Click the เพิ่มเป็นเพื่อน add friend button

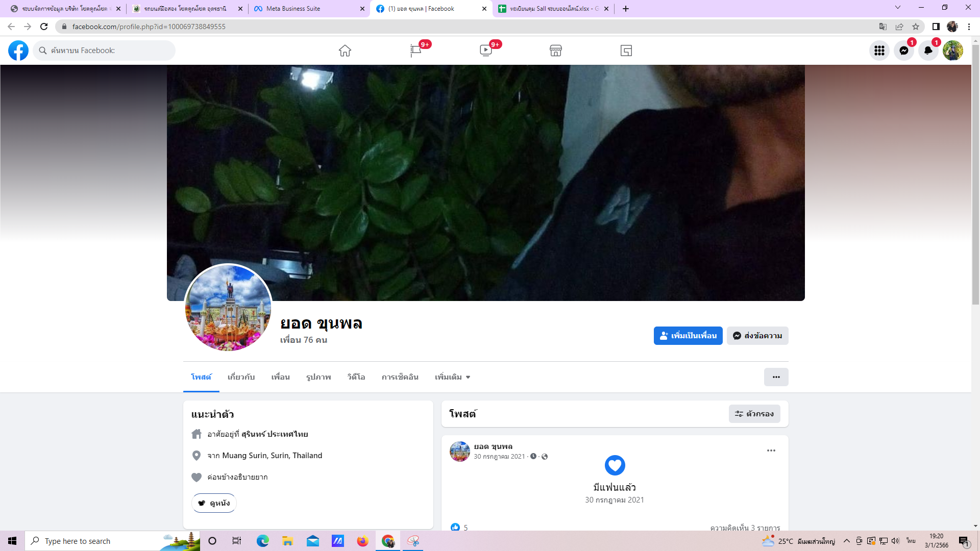(x=688, y=336)
